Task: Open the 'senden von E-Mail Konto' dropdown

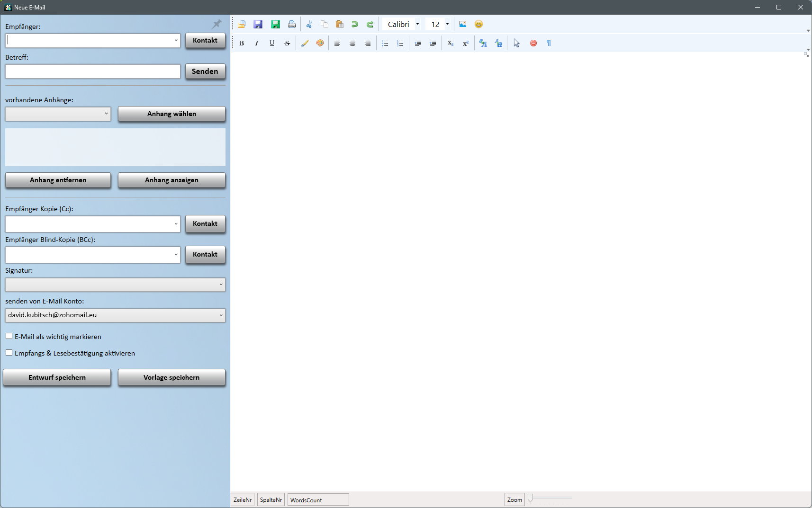Action: pos(221,315)
